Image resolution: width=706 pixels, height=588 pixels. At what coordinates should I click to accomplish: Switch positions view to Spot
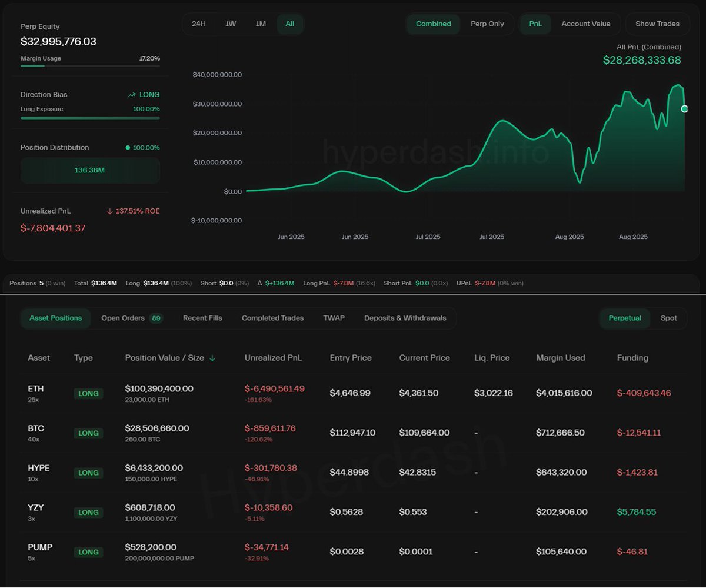click(668, 318)
